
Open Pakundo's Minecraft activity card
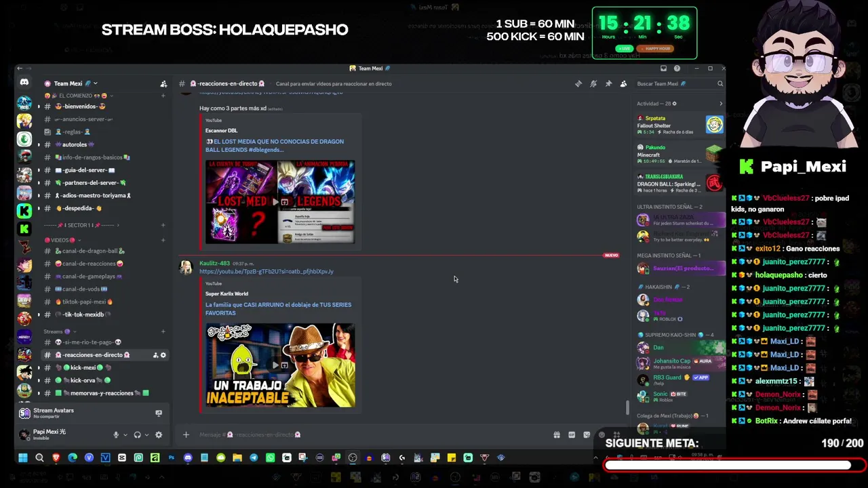click(680, 155)
